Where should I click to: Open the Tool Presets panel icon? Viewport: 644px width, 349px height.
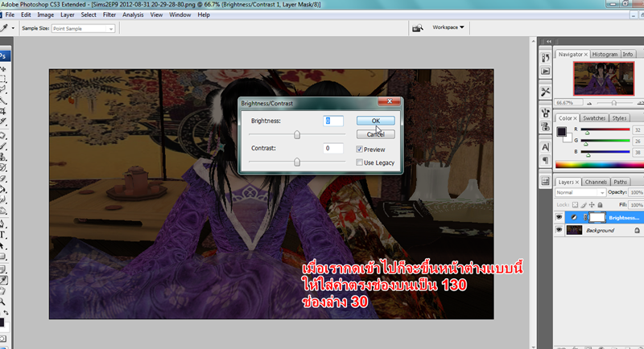(x=546, y=92)
